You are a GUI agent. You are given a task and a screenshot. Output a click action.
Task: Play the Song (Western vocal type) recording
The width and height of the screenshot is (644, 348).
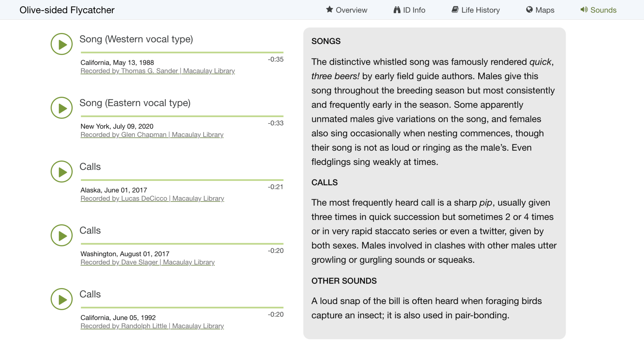coord(62,44)
